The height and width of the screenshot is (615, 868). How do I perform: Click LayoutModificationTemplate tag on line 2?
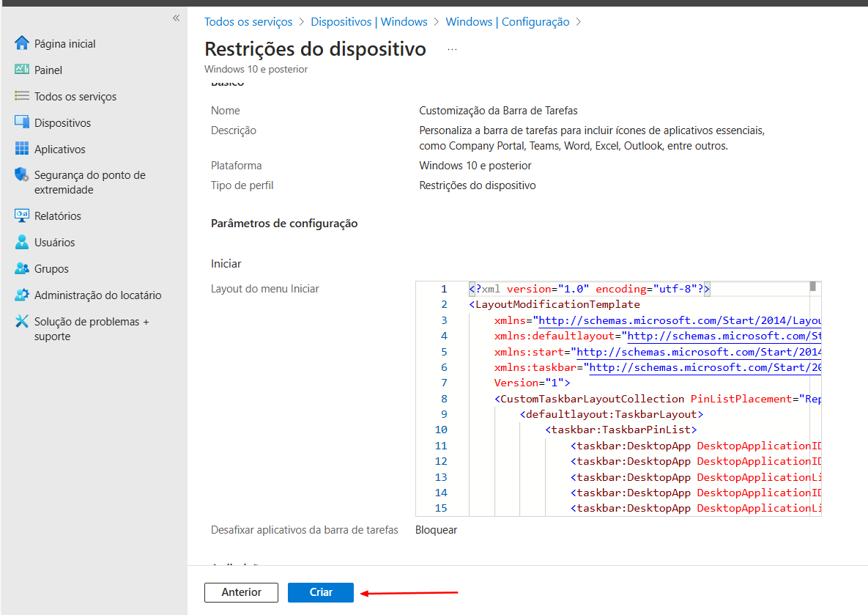point(554,304)
